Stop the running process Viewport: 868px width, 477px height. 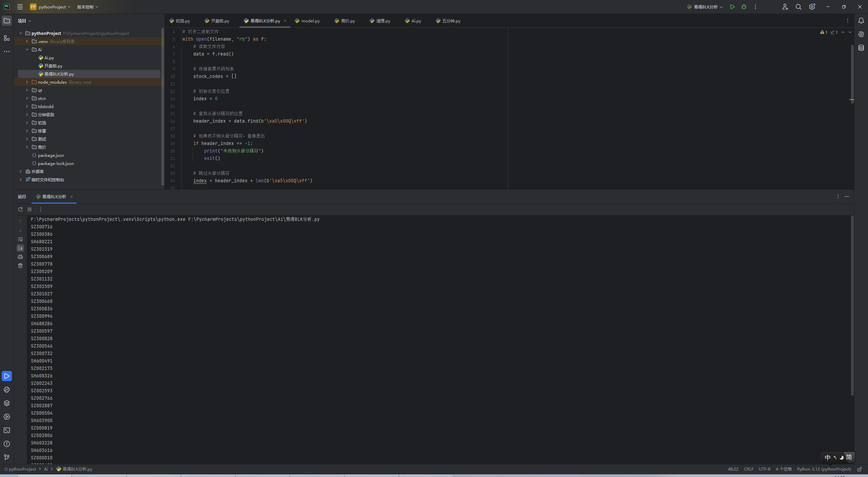tap(29, 209)
